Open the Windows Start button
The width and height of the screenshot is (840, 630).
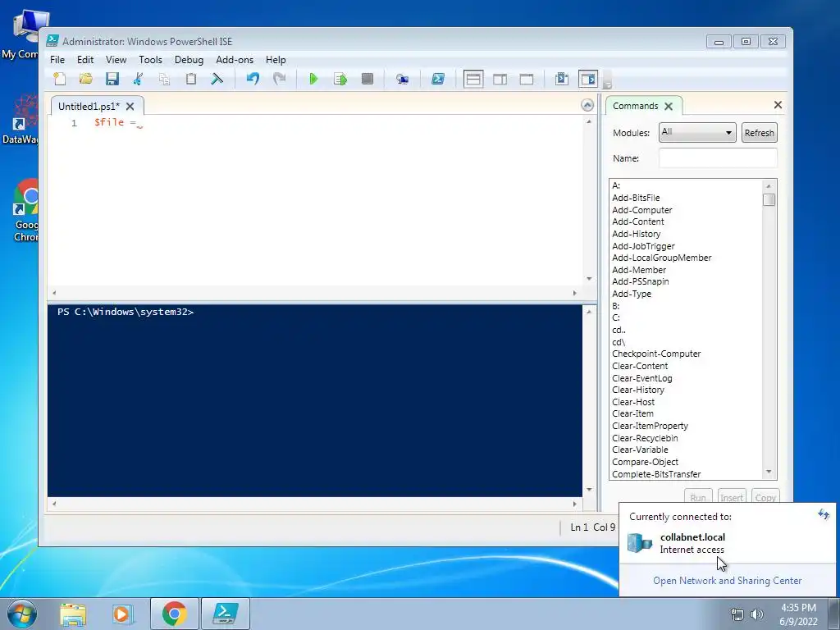click(x=22, y=614)
